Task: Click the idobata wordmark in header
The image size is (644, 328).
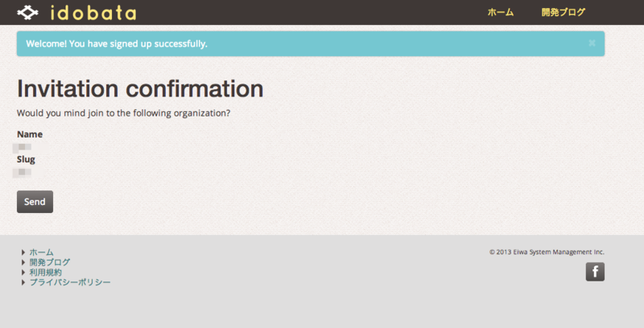Action: pos(93,13)
